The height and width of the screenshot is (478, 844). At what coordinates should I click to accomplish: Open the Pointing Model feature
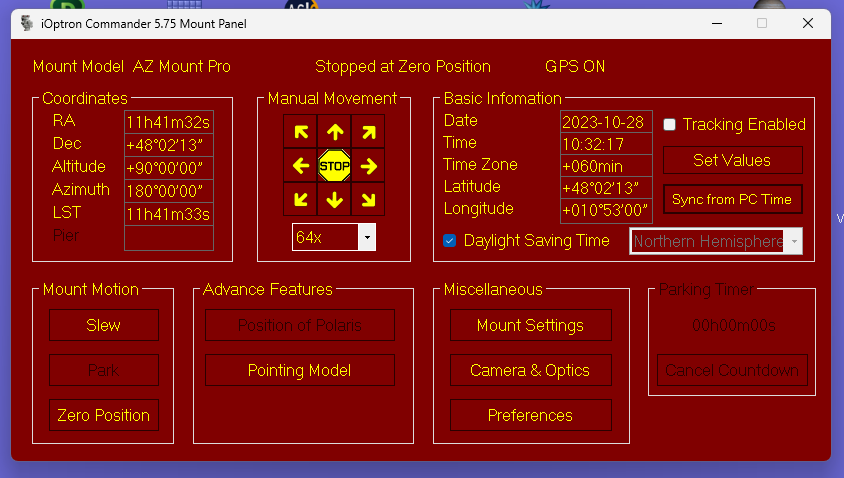(x=300, y=370)
